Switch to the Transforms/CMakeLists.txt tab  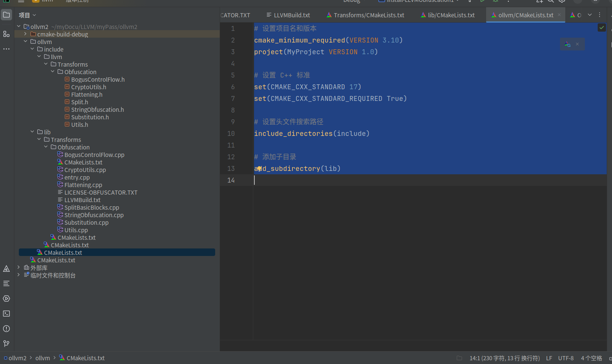click(x=365, y=15)
